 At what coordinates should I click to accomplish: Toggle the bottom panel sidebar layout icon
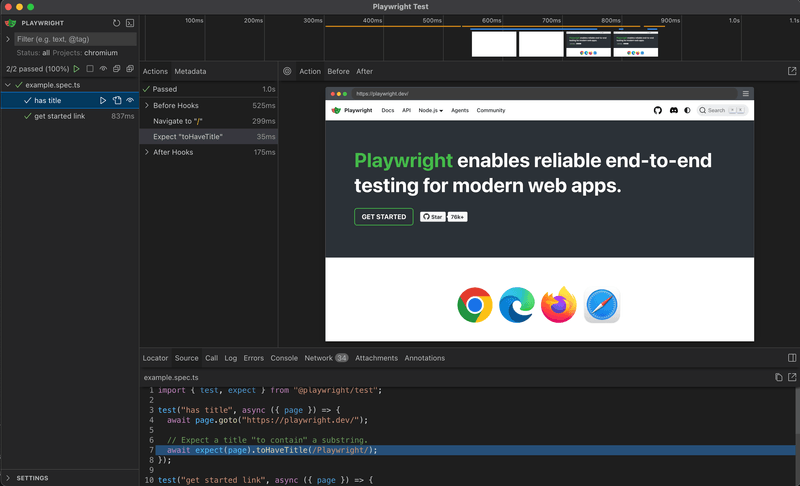(x=792, y=358)
